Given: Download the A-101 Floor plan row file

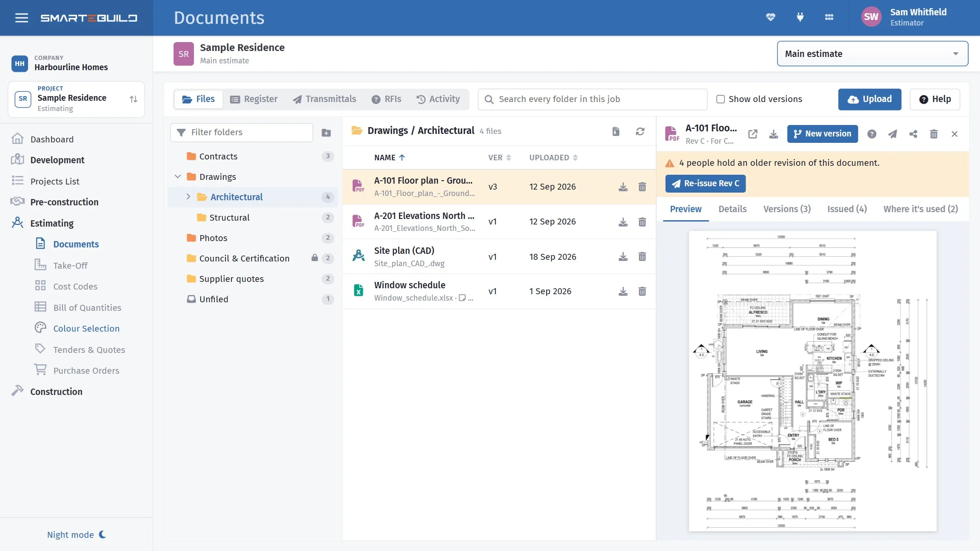Looking at the screenshot, I should [623, 187].
